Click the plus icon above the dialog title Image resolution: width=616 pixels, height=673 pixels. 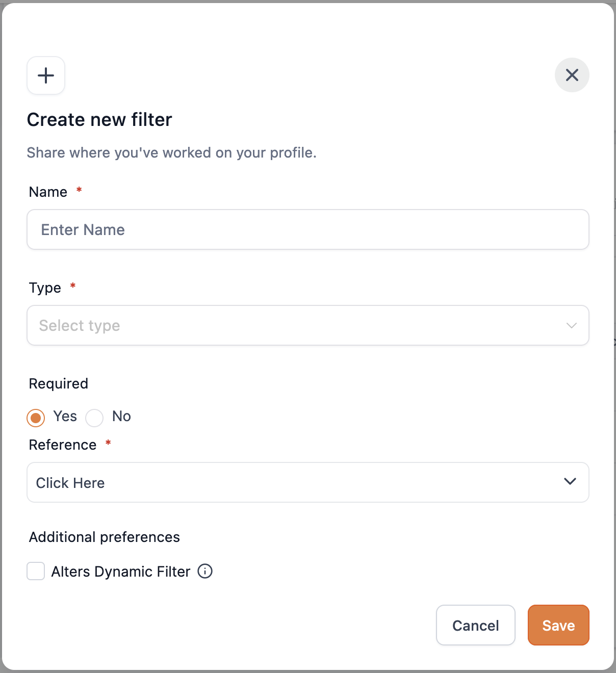pyautogui.click(x=46, y=75)
